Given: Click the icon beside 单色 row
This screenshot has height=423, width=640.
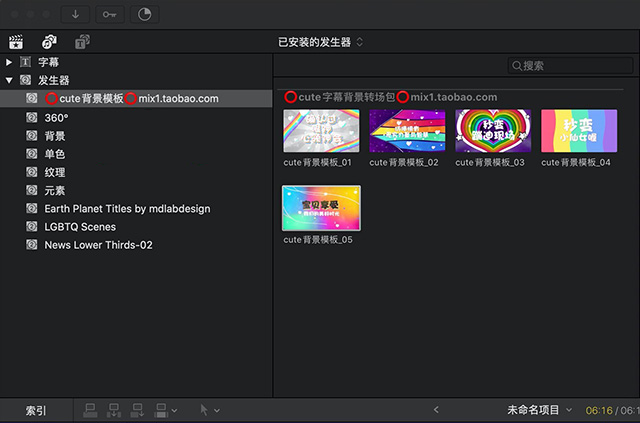Looking at the screenshot, I should point(32,154).
